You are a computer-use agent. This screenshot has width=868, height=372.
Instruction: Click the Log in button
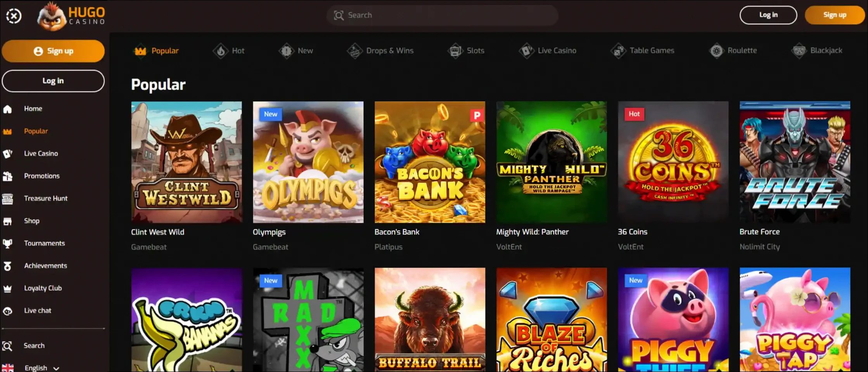(x=768, y=15)
